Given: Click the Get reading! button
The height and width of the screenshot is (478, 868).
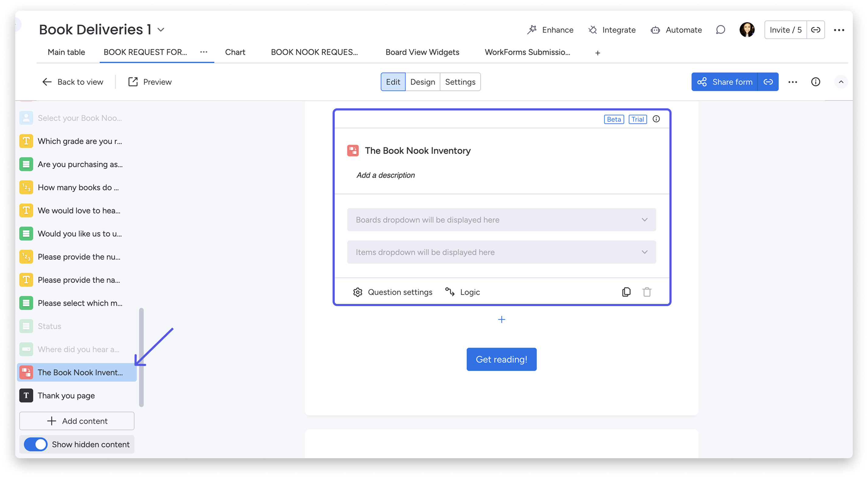Looking at the screenshot, I should point(501,359).
